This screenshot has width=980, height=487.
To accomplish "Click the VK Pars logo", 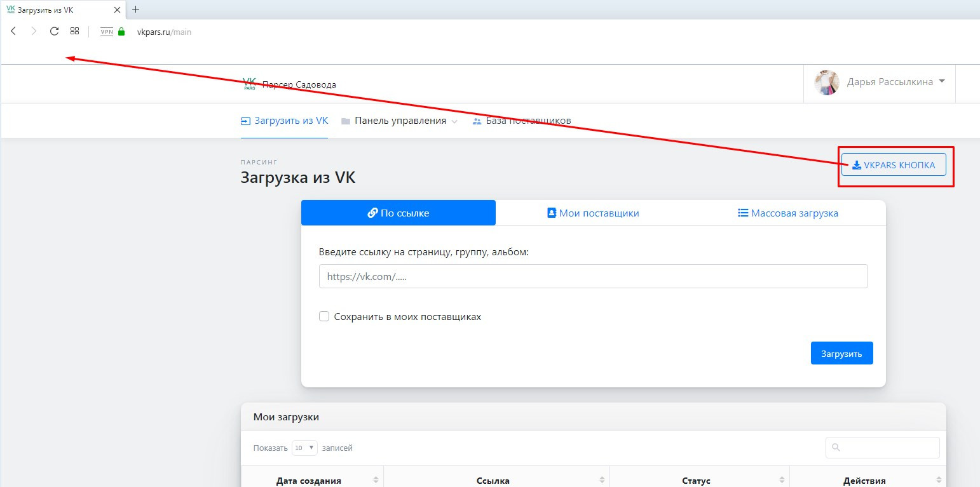I will pos(250,84).
